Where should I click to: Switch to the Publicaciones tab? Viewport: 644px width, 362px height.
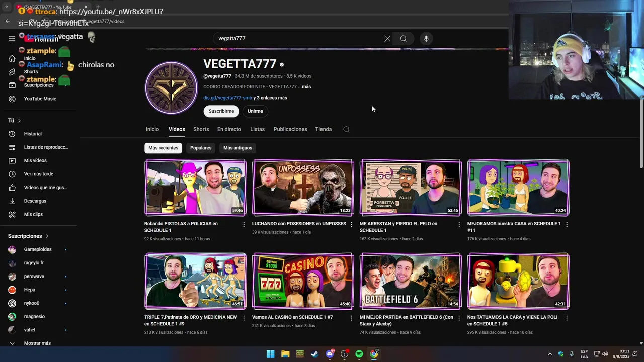(290, 129)
